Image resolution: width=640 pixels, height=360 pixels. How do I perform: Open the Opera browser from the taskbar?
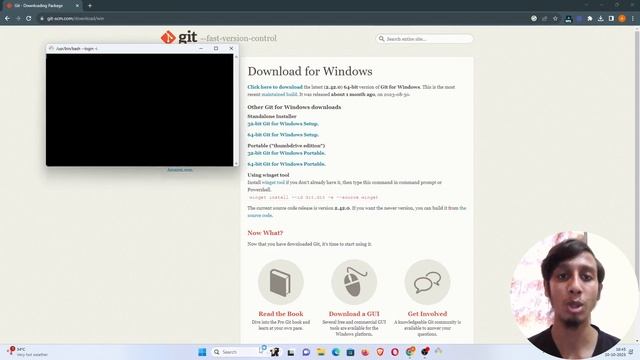(395, 352)
